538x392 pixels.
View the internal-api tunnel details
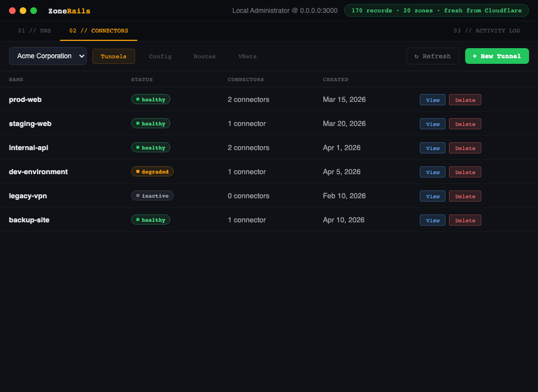(x=432, y=148)
